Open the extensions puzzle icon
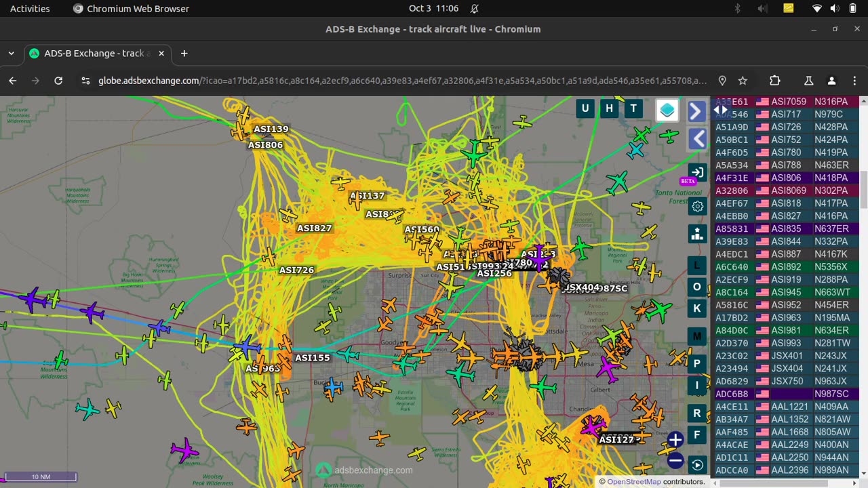The height and width of the screenshot is (488, 868). point(775,81)
